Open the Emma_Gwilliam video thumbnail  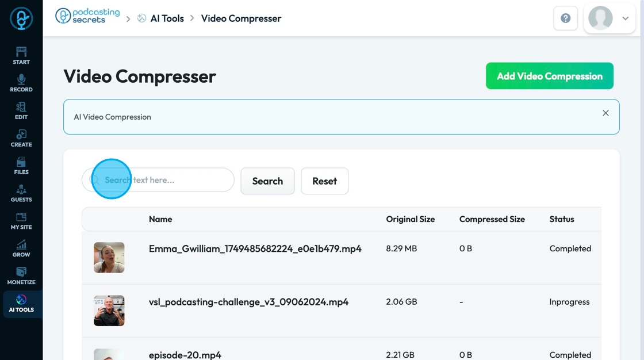pyautogui.click(x=109, y=258)
